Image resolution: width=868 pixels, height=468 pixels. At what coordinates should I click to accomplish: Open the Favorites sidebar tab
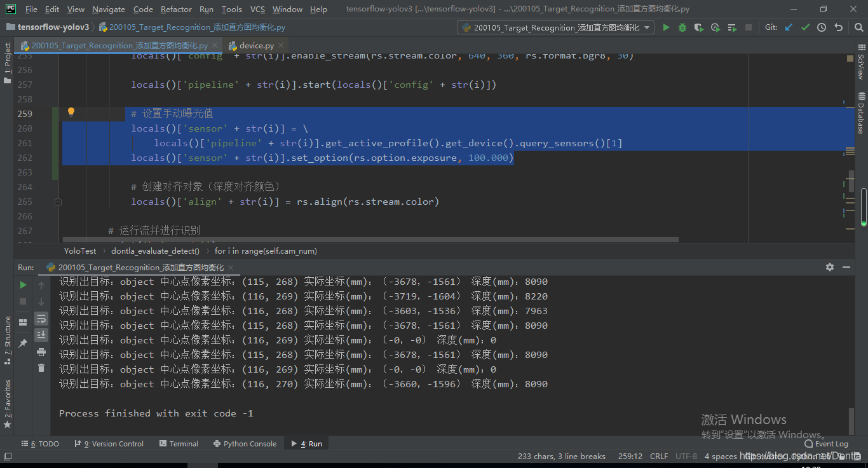[8, 403]
